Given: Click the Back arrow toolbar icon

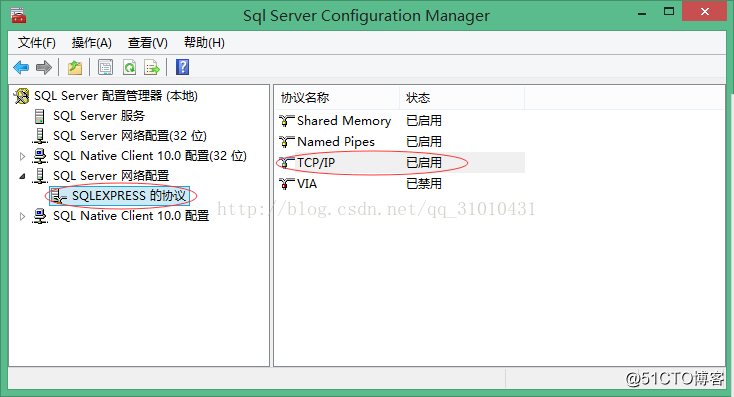Looking at the screenshot, I should (x=21, y=67).
